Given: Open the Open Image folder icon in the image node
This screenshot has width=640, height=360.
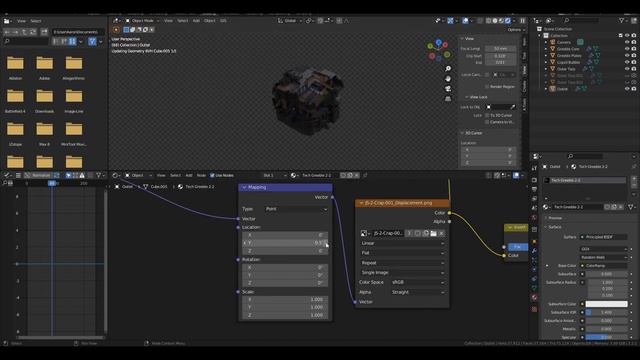Looking at the screenshot, I should pyautogui.click(x=433, y=233).
